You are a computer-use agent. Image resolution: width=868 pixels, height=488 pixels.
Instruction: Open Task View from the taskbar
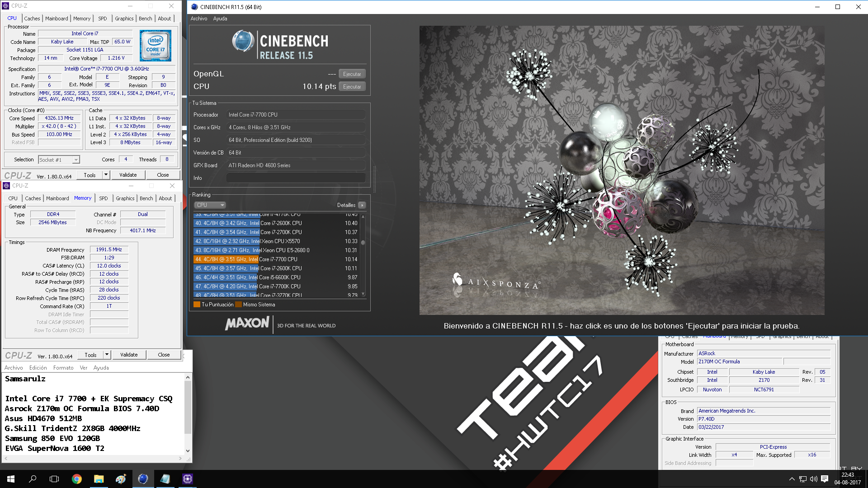coord(54,479)
